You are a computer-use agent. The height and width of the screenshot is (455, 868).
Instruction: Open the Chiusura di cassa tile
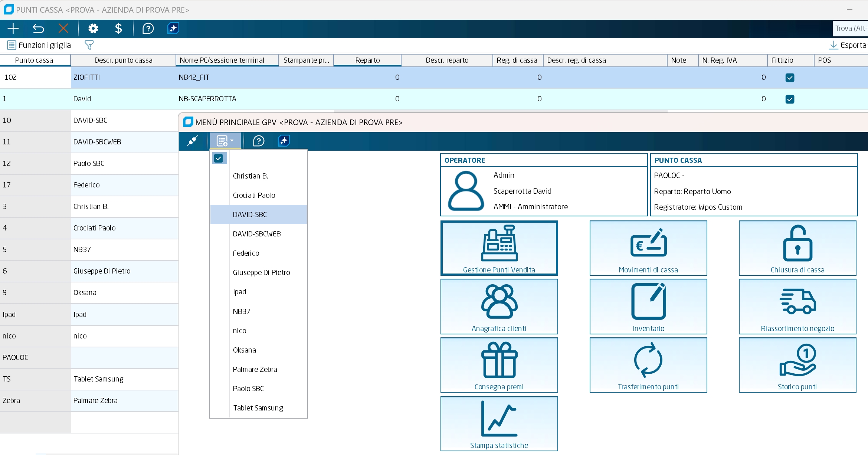(x=797, y=248)
